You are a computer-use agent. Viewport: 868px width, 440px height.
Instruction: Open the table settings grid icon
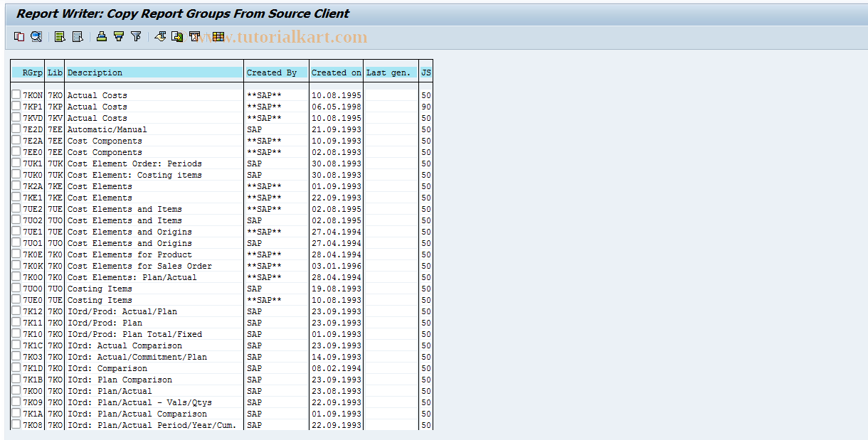coord(218,36)
